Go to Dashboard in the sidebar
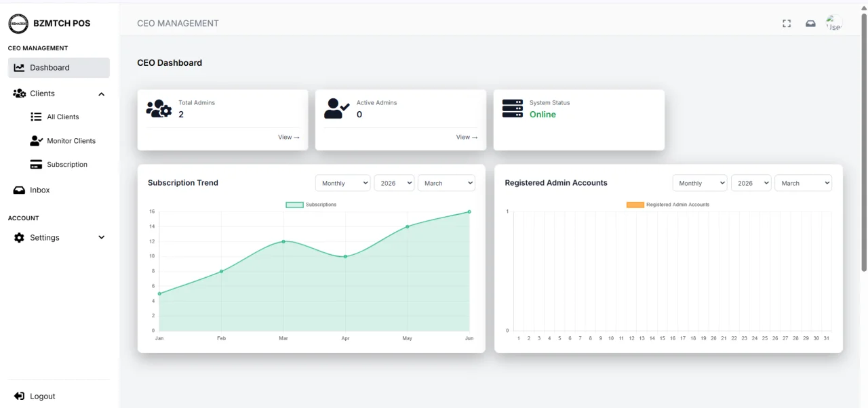868x408 pixels. [x=59, y=68]
